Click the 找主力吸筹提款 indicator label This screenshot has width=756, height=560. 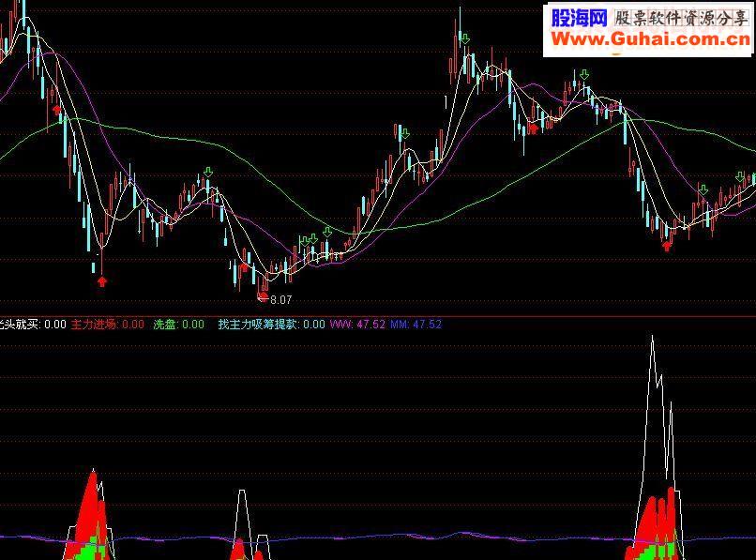coord(271,325)
